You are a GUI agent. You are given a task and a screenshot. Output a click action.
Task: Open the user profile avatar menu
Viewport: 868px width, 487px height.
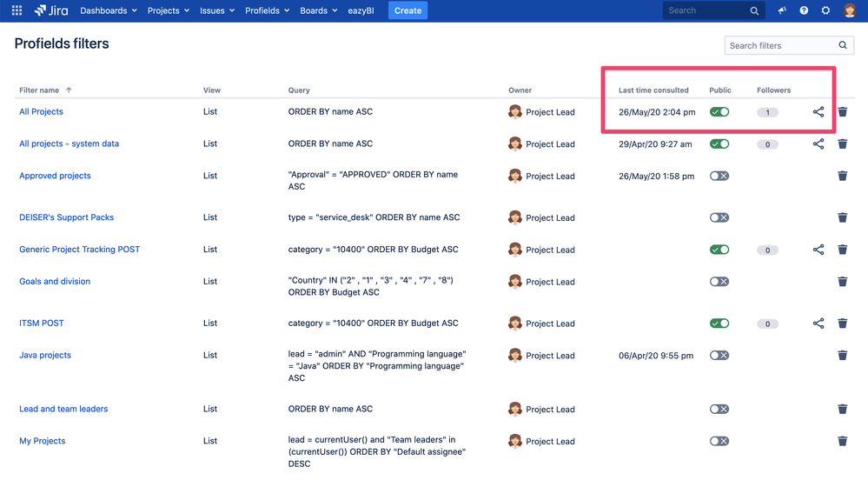coord(849,10)
